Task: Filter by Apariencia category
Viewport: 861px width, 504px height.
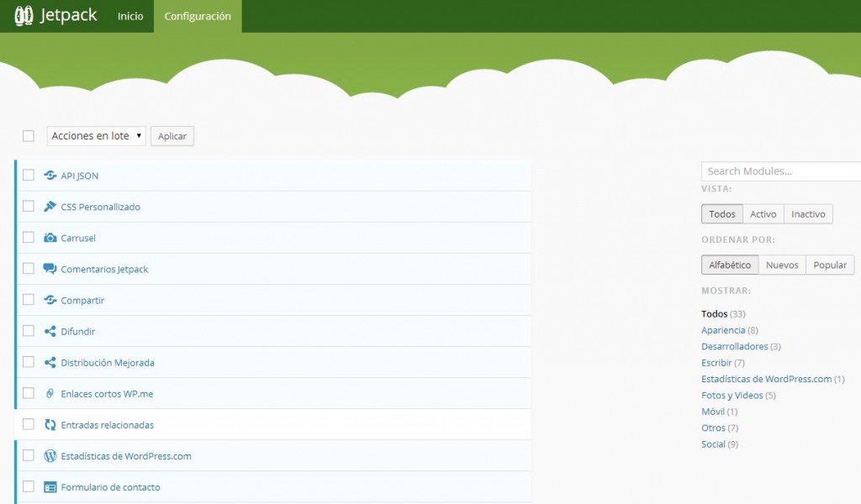Action: pos(723,330)
